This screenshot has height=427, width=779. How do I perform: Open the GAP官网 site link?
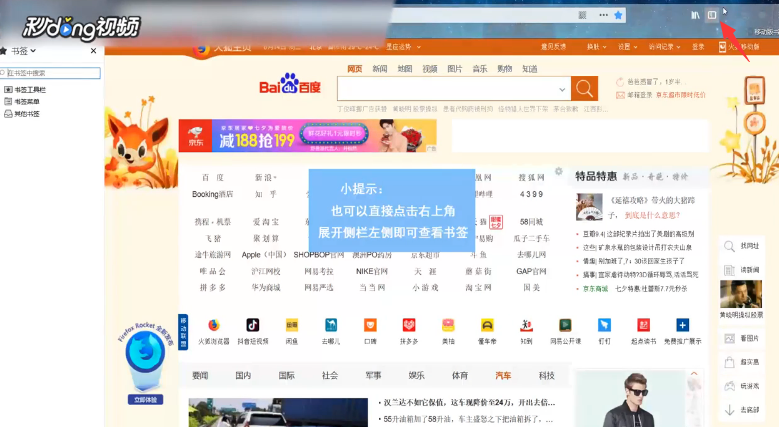point(531,271)
